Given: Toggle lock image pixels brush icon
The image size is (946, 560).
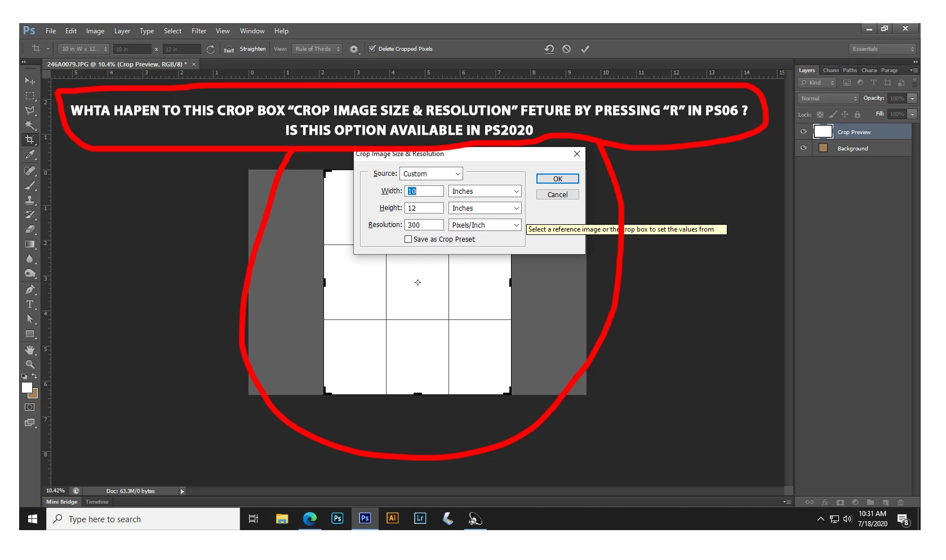Looking at the screenshot, I should pyautogui.click(x=832, y=114).
